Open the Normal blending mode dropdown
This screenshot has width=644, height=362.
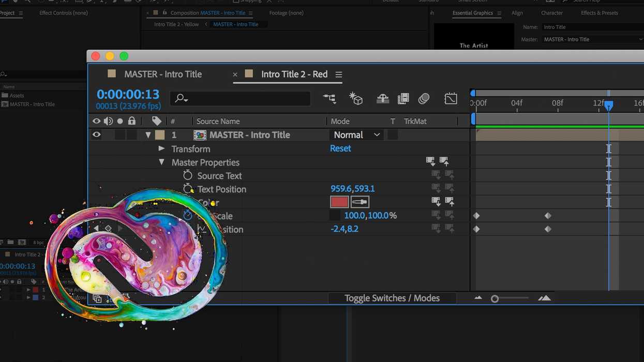pyautogui.click(x=356, y=135)
